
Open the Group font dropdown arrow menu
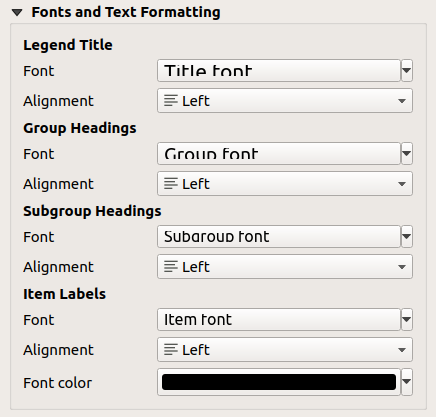coord(407,153)
